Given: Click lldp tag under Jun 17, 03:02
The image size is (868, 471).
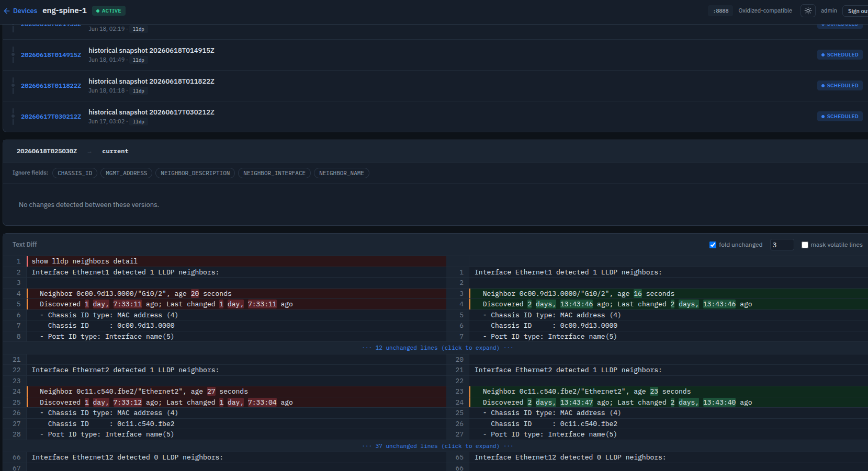Looking at the screenshot, I should pos(139,122).
